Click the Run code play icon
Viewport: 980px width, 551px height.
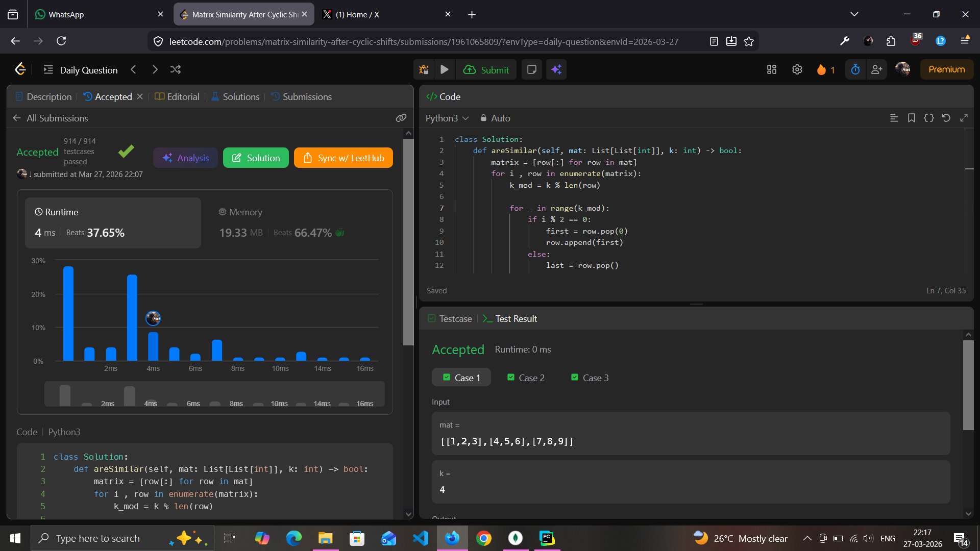(x=444, y=70)
